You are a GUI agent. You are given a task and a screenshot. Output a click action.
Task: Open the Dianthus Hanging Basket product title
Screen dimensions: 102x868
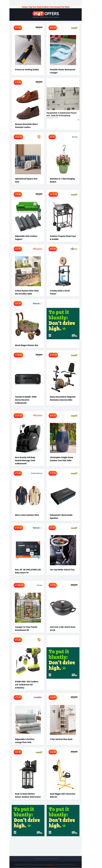(x=62, y=180)
